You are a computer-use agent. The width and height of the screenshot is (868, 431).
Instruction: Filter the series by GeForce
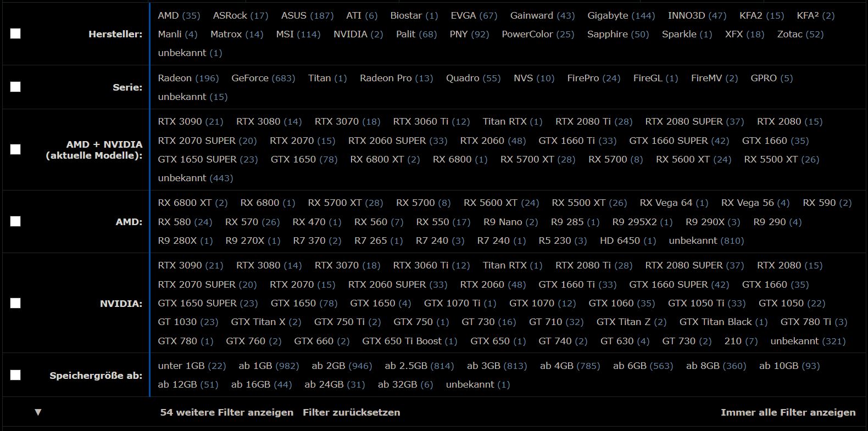coord(263,78)
